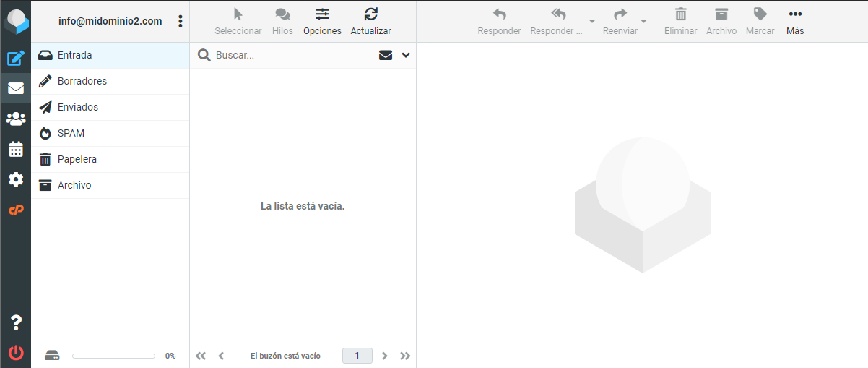Click the storage quota usage bar
The image size is (868, 368).
[x=113, y=356]
